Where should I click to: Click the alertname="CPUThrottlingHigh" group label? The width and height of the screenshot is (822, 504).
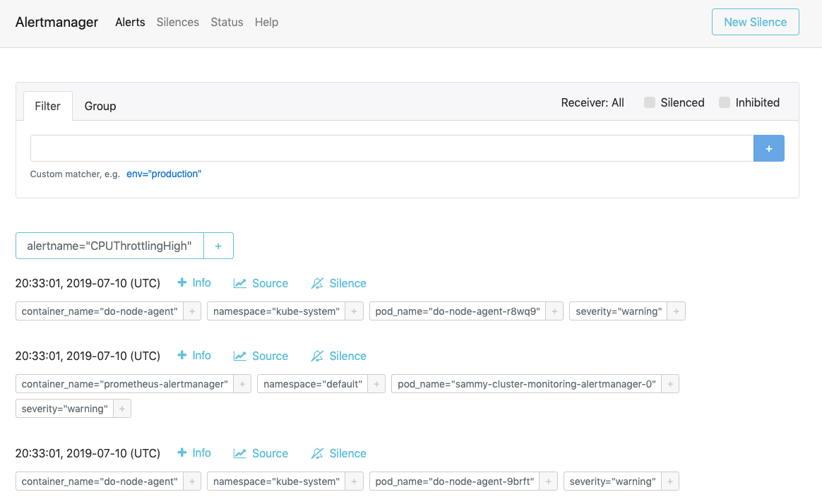coord(109,246)
